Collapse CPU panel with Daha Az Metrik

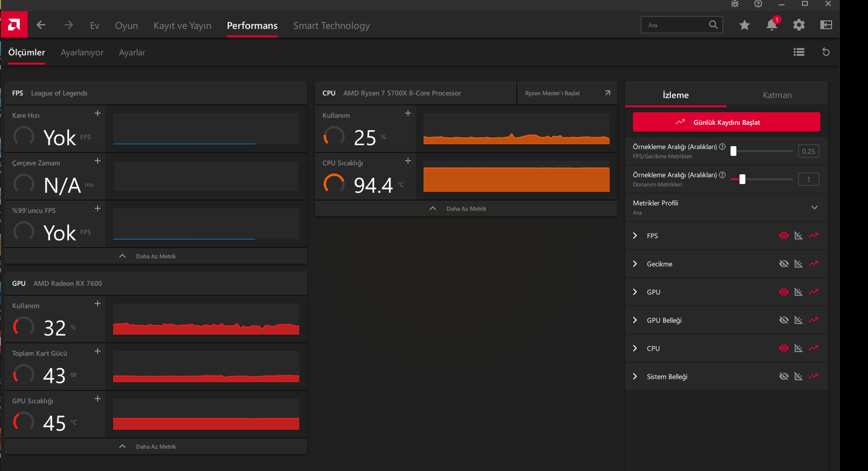click(x=466, y=208)
